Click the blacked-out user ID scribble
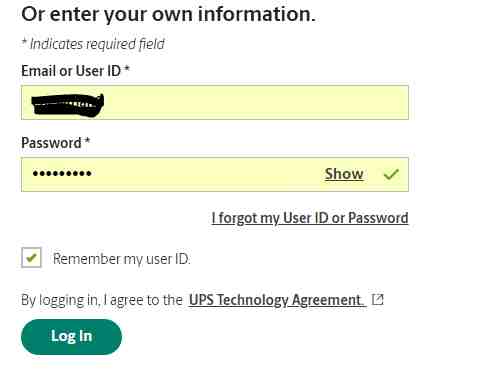Viewport: 489px width, 378px height. click(x=68, y=105)
